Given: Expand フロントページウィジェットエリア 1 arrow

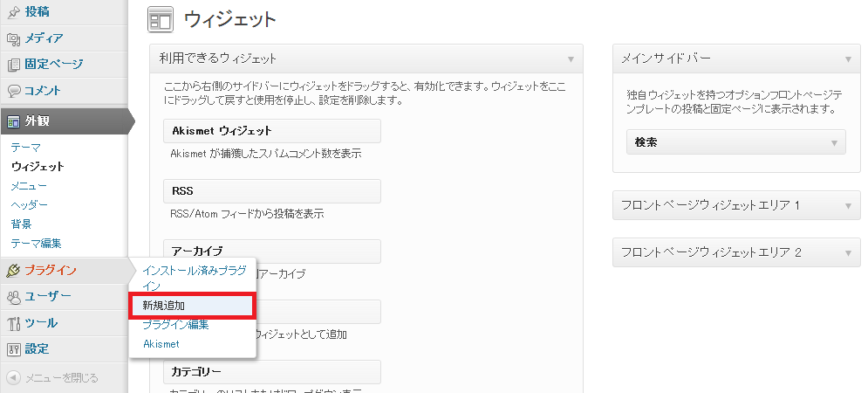Looking at the screenshot, I should point(847,205).
